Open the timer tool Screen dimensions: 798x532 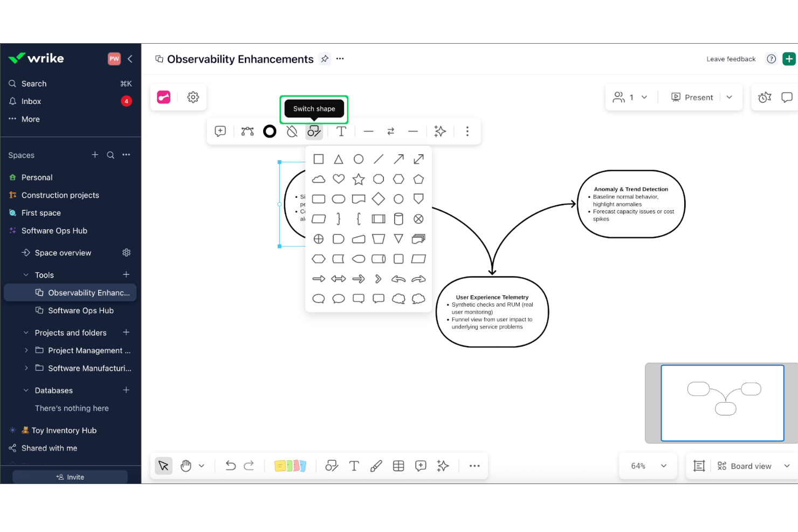[x=765, y=98]
